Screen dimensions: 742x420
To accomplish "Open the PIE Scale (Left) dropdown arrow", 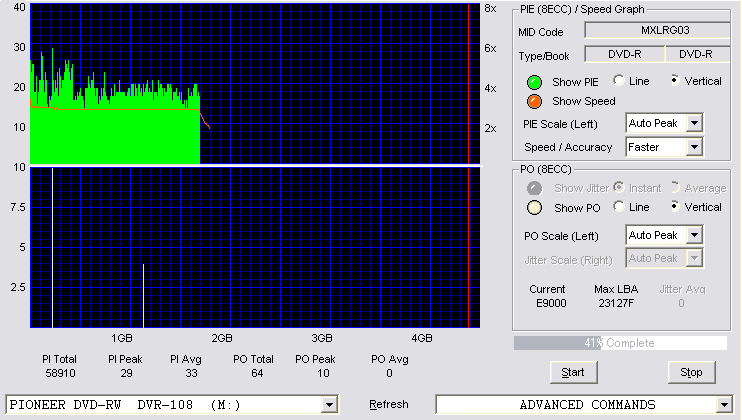I will pyautogui.click(x=694, y=123).
